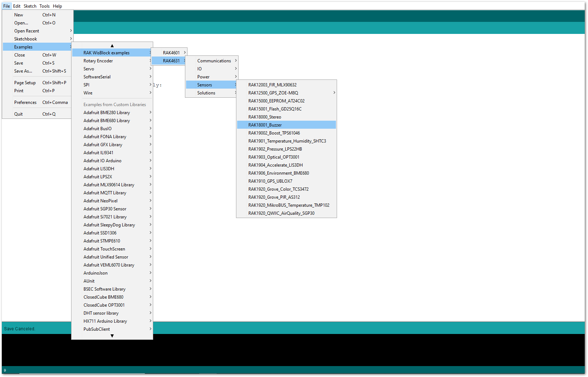Expand BSEC Software Library examples
This screenshot has height=377, width=588.
coord(112,289)
